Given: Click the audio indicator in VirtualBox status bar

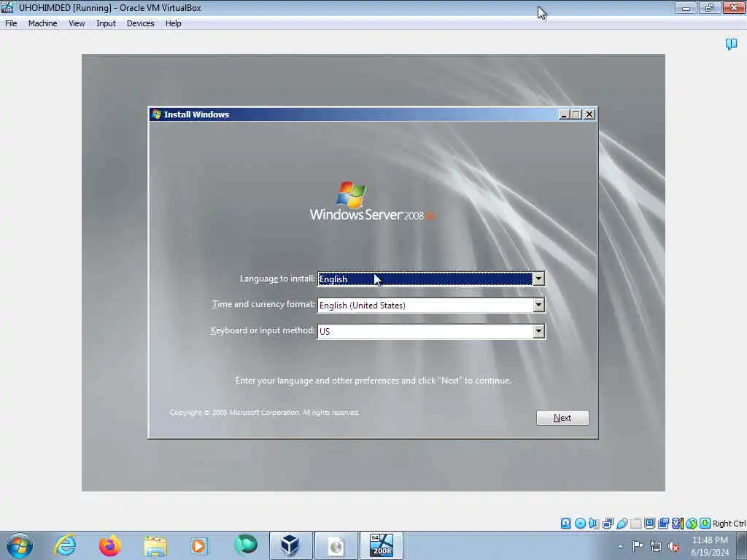Looking at the screenshot, I should pos(594,524).
